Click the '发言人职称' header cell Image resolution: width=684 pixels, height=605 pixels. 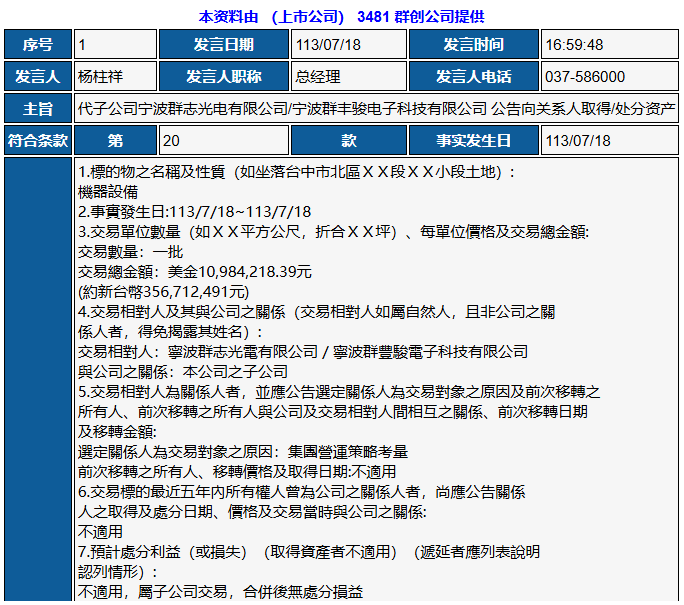tap(224, 76)
